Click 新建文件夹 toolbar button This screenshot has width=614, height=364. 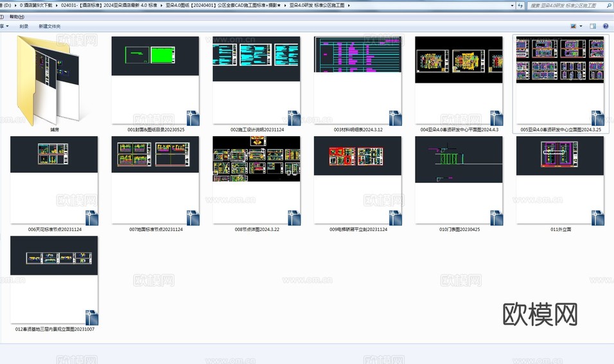pos(49,26)
